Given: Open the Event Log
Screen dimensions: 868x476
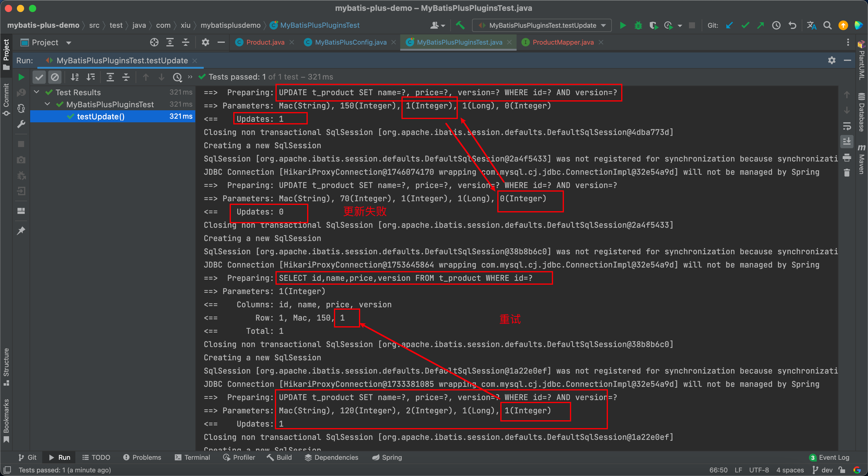Looking at the screenshot, I should [x=829, y=457].
